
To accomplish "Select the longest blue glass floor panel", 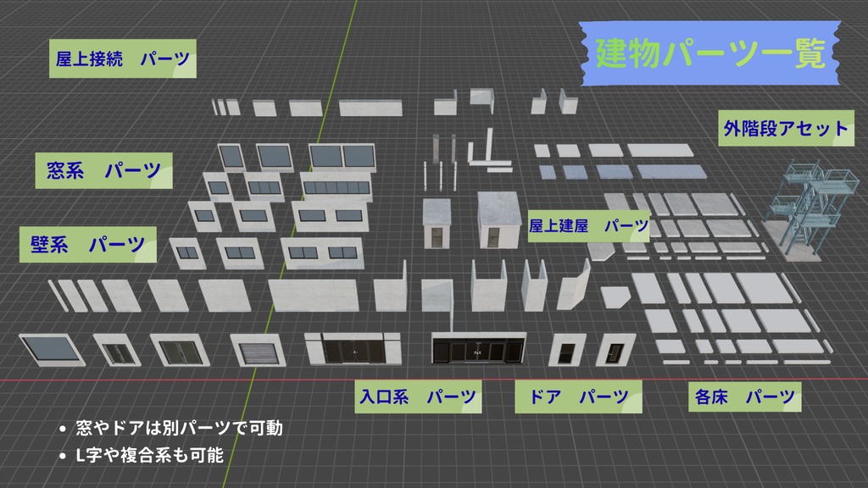I will click(x=671, y=172).
